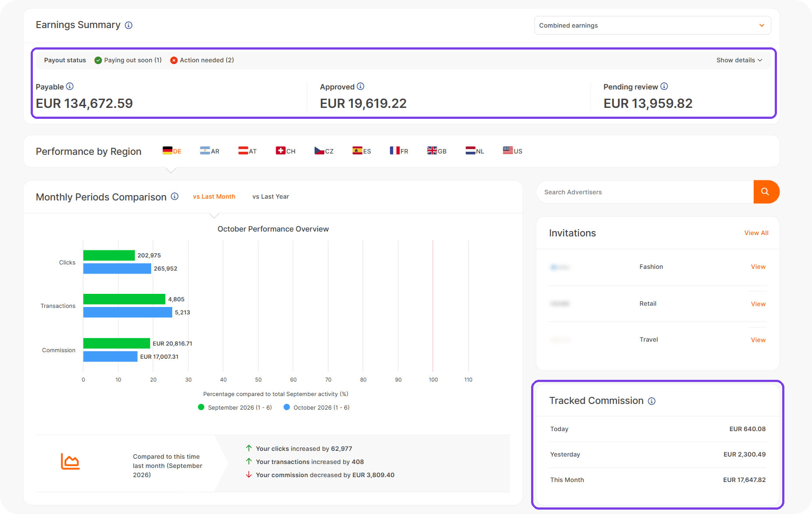Click in the Search Advertisers field

point(645,192)
